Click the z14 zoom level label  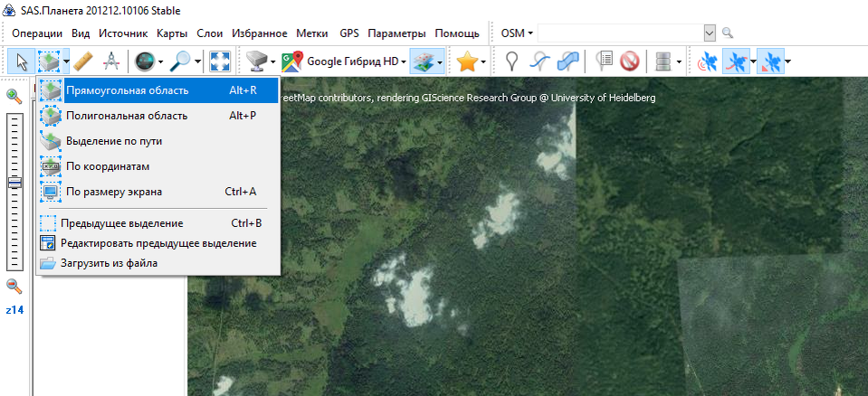[x=14, y=310]
